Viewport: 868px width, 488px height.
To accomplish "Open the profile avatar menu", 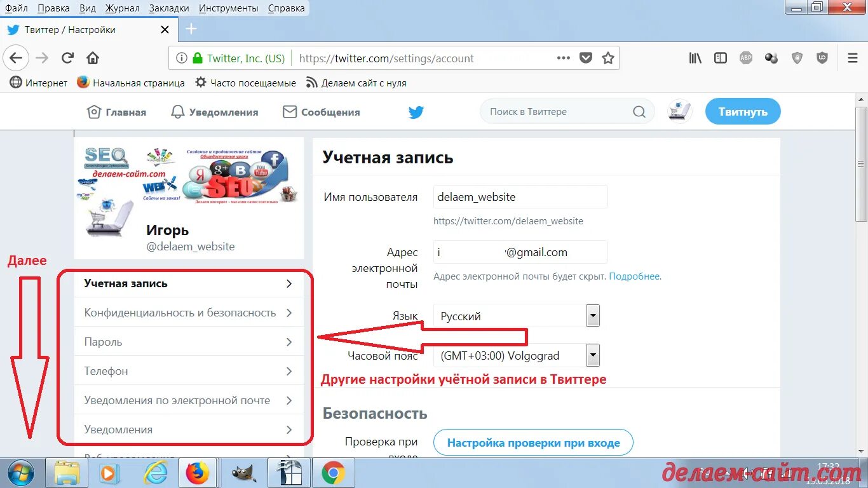I will [x=680, y=112].
